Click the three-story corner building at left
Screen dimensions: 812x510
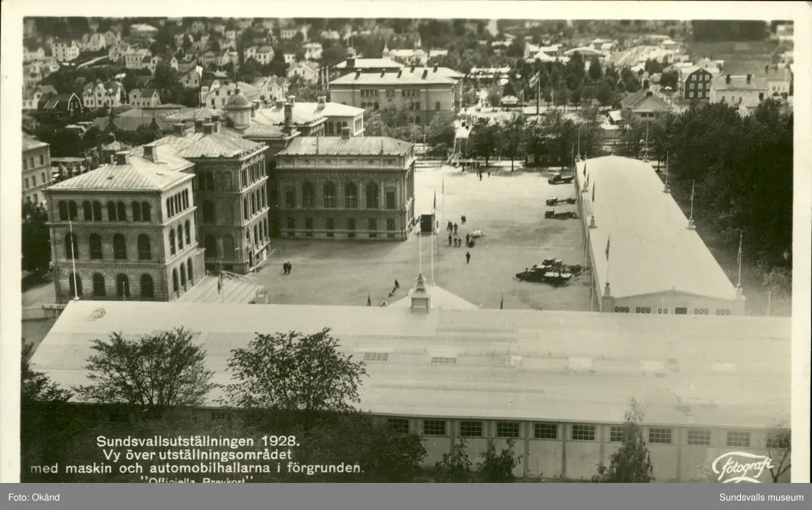tap(122, 230)
